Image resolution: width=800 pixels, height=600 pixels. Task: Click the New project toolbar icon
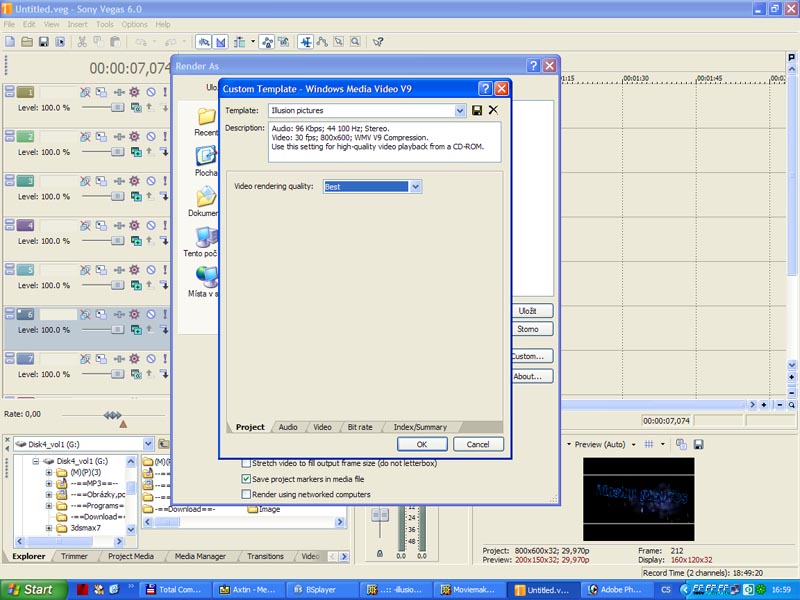click(x=10, y=42)
